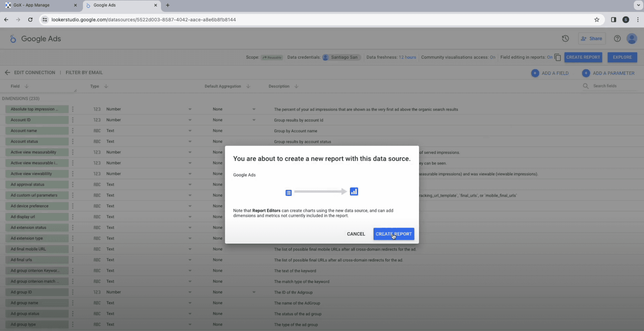Open more options for Account name field
The height and width of the screenshot is (331, 644).
click(x=72, y=131)
